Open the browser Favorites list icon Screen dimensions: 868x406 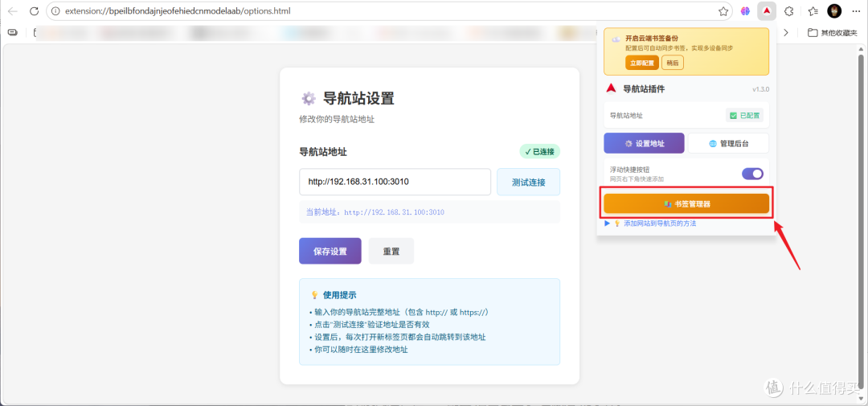(813, 11)
